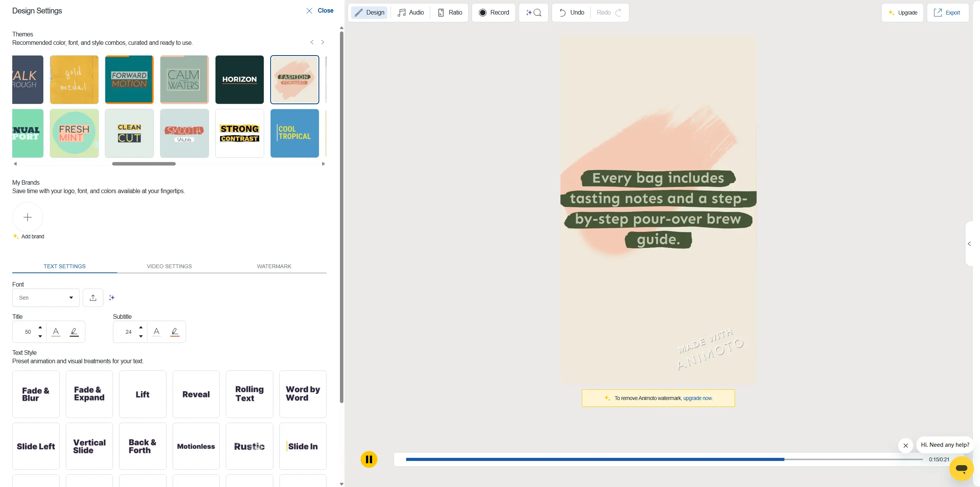
Task: Click the themes horizontal scrollbar thumb
Action: coord(144,164)
